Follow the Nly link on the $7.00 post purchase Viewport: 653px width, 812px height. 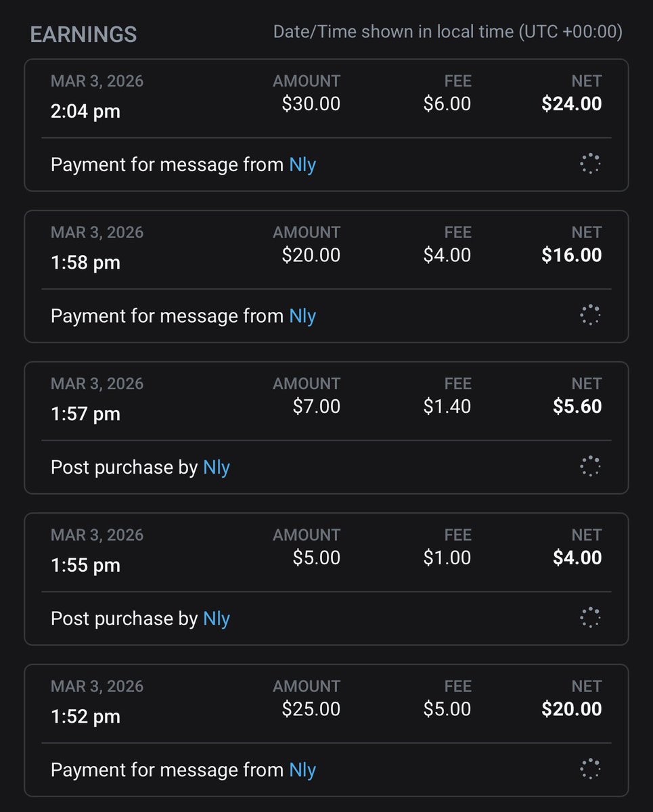point(217,468)
